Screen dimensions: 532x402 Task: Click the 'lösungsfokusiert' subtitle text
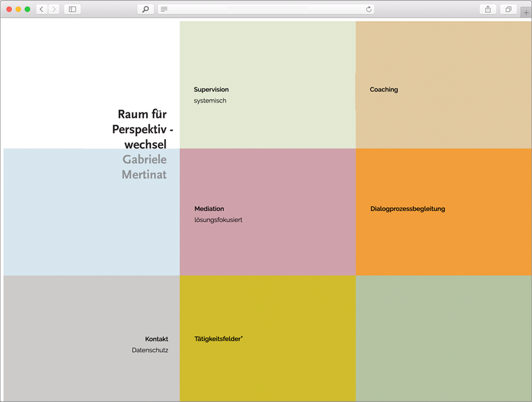pos(218,220)
